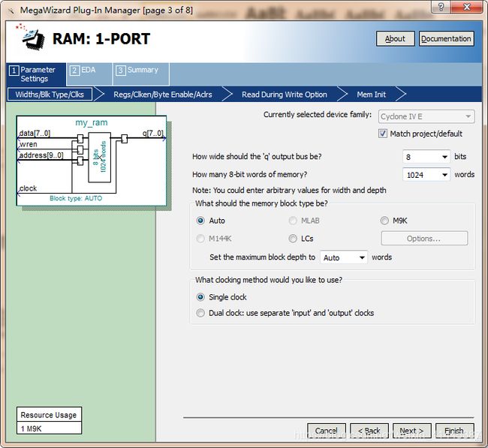Click the < Back button
Image resolution: width=488 pixels, height=448 pixels.
coord(369,431)
